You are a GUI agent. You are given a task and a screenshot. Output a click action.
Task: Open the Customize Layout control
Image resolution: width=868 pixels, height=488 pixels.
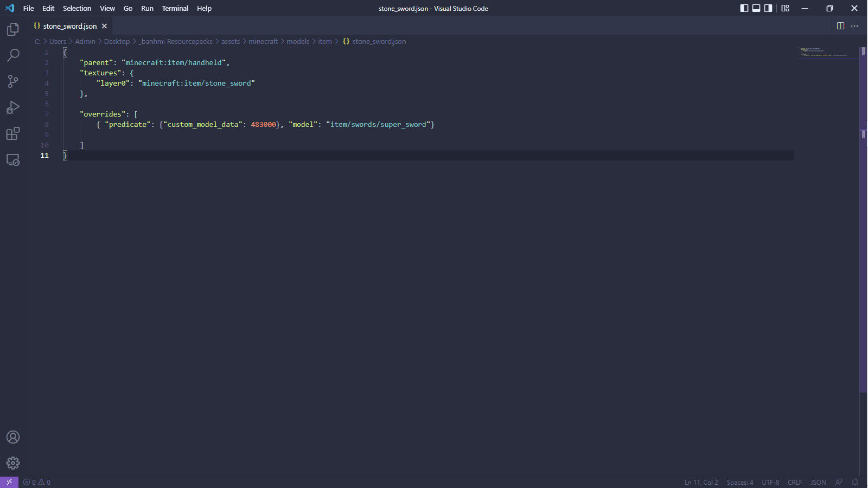(785, 8)
